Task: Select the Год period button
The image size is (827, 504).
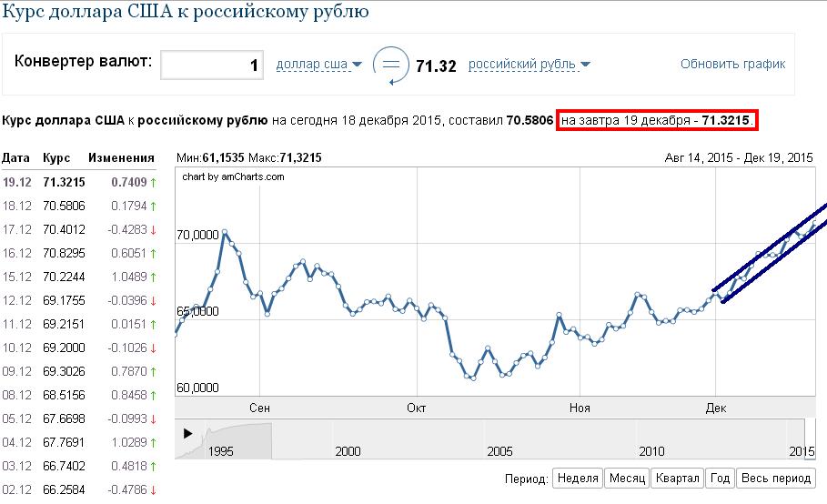Action: coord(720,479)
